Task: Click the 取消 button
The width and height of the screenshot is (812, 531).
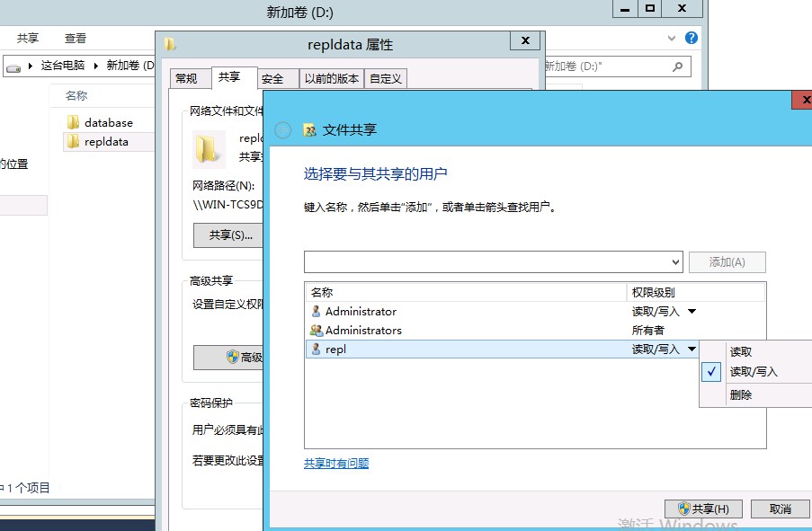Action: click(x=780, y=509)
